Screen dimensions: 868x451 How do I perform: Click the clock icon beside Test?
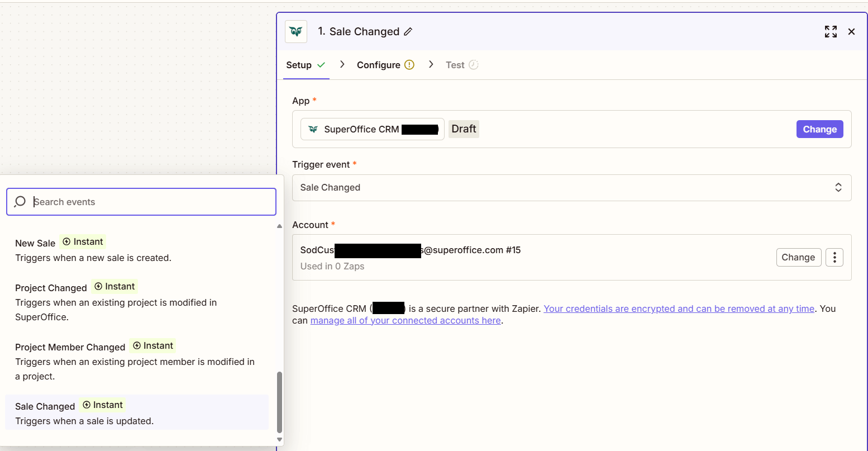coord(474,65)
